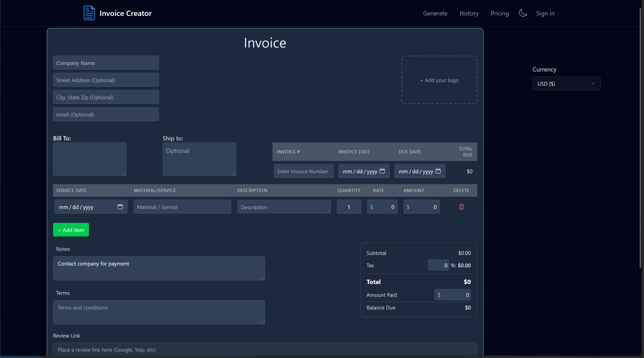
Task: Click the Invoice Creator document logo icon
Action: (x=89, y=13)
